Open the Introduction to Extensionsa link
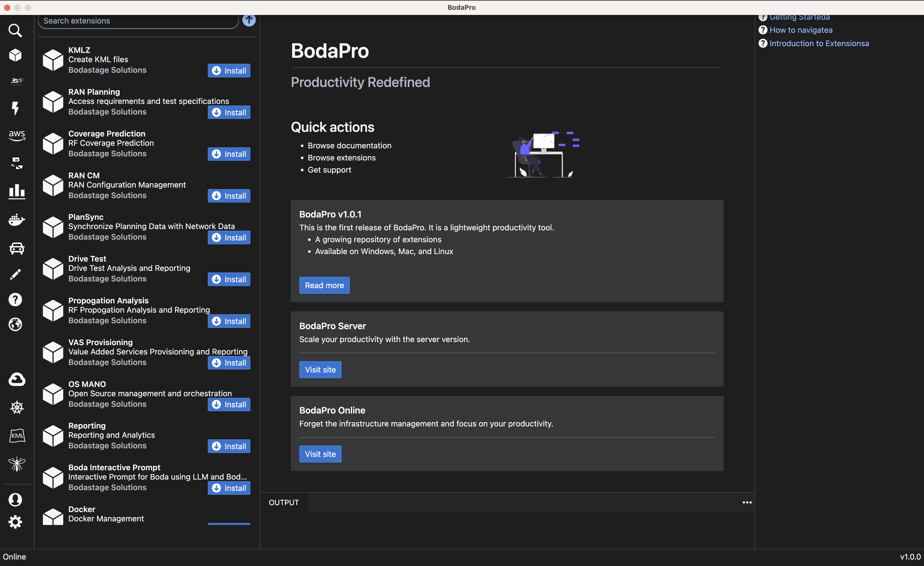 point(819,44)
